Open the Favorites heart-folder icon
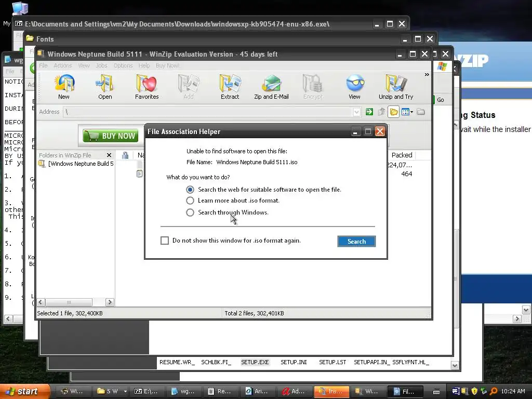Viewport: 532px width, 399px height. click(147, 83)
